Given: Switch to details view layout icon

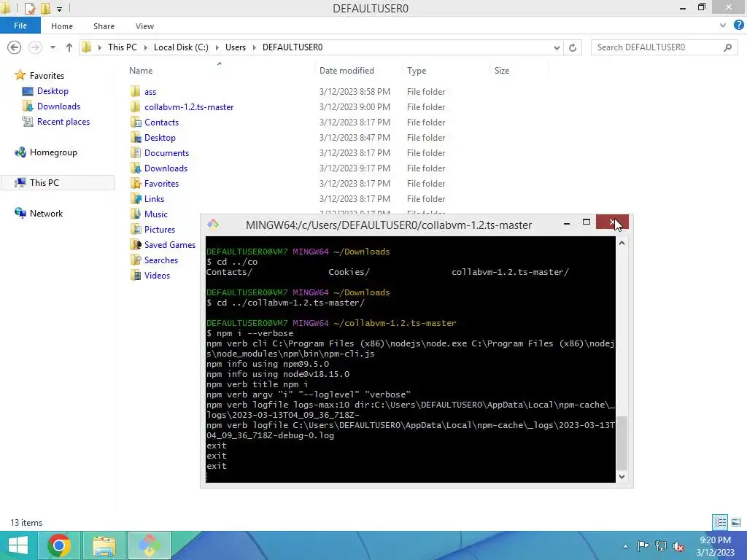Looking at the screenshot, I should coord(720,522).
